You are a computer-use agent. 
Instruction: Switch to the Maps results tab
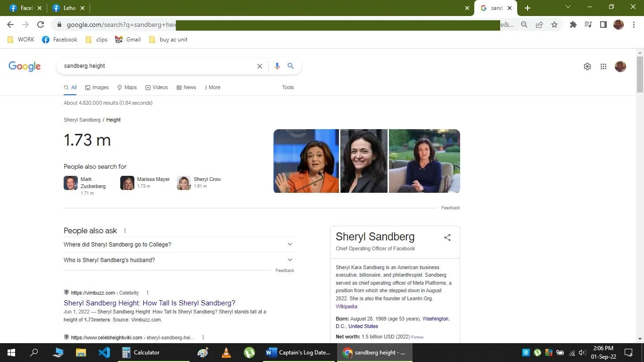[127, 87]
